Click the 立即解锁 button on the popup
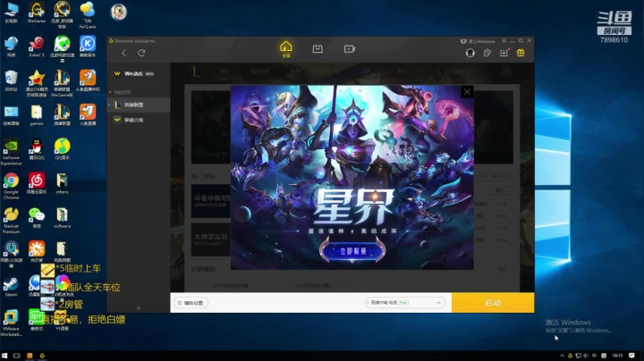Screen dimensions: 644x361 (352, 251)
